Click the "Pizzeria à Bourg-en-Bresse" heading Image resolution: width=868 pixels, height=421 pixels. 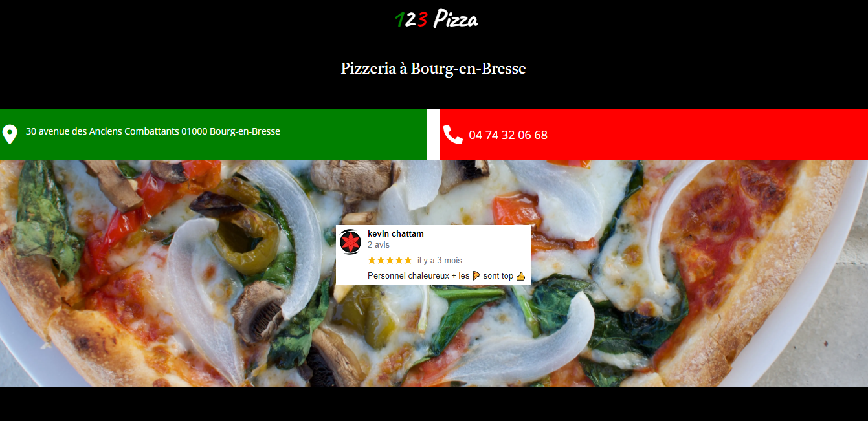pyautogui.click(x=434, y=68)
